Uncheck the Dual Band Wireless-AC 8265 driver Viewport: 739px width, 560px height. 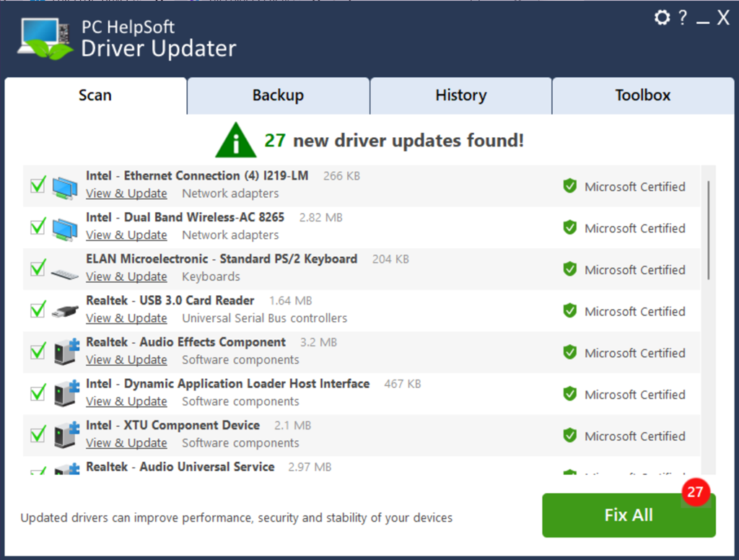(x=38, y=227)
